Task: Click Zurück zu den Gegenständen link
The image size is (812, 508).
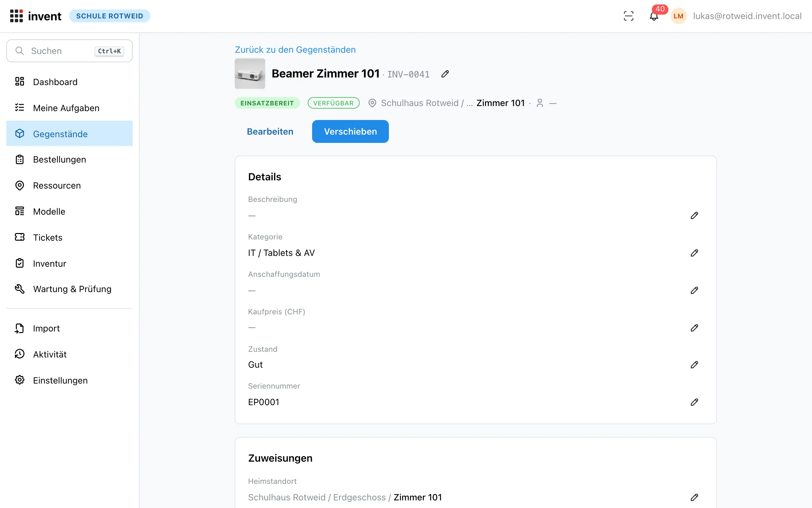Action: point(295,50)
